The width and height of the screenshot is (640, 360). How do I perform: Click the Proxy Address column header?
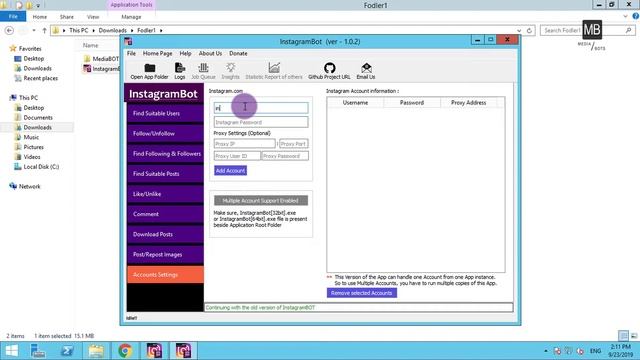469,103
